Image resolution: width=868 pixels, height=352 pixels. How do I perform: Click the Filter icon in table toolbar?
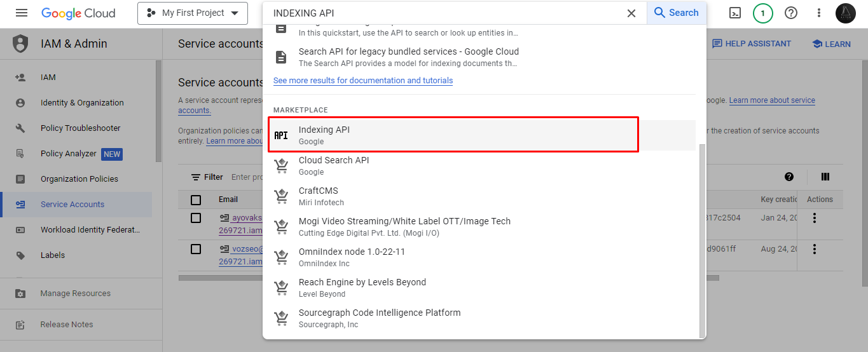[x=196, y=177]
